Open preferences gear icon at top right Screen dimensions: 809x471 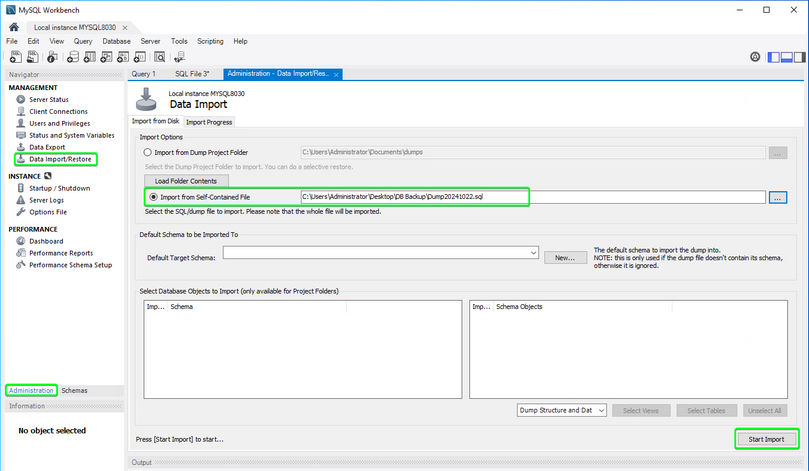755,57
